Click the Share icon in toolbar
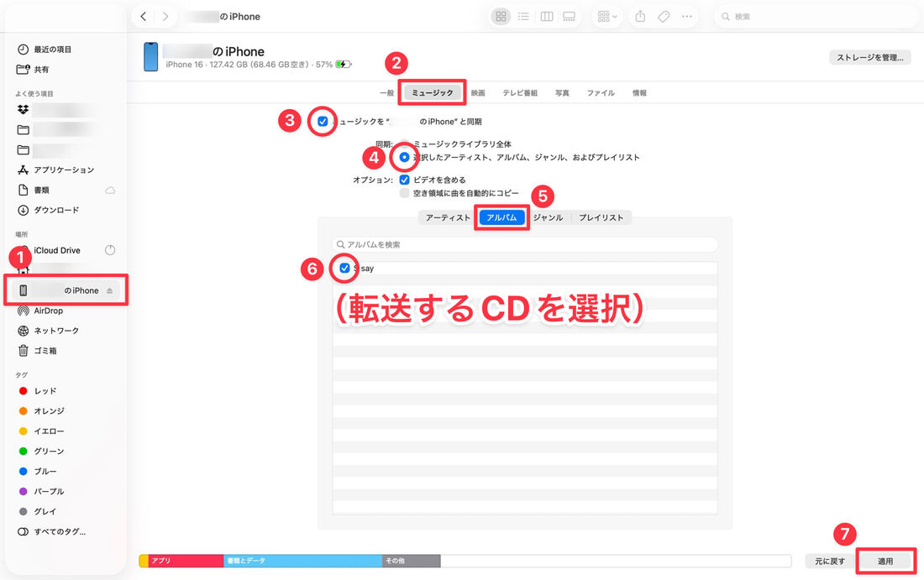 [x=640, y=17]
